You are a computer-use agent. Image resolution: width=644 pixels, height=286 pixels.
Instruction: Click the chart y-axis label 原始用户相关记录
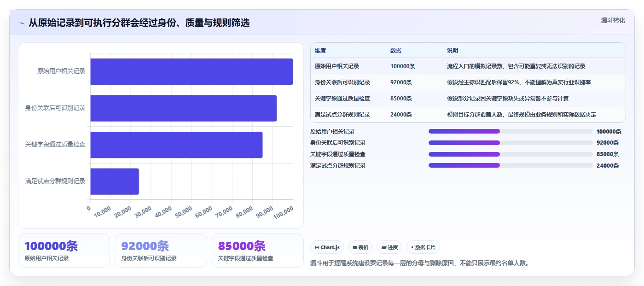point(61,71)
